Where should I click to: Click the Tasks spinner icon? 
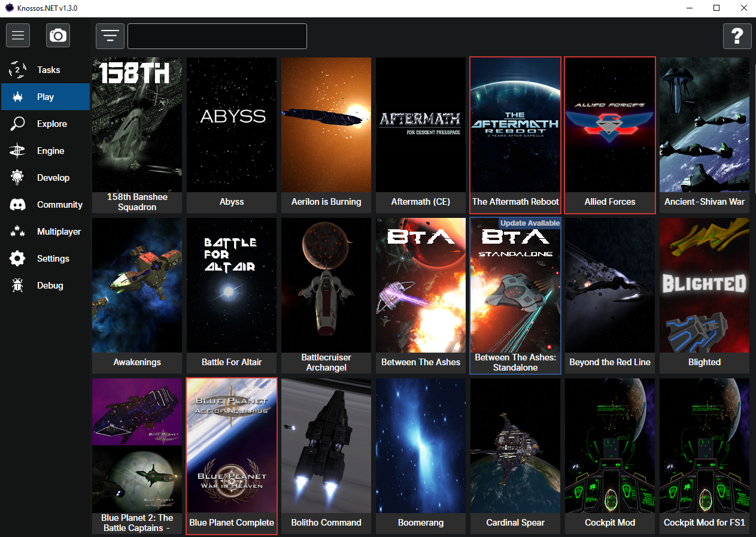(x=17, y=70)
